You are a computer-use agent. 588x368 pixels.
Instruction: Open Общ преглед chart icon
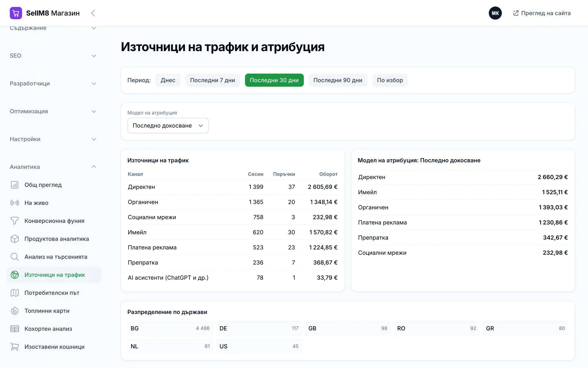coord(15,185)
